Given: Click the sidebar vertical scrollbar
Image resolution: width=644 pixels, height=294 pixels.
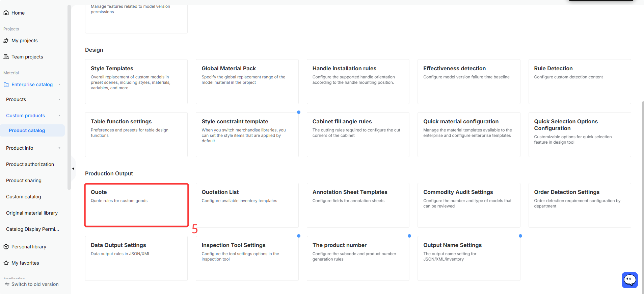Looking at the screenshot, I should (x=69, y=97).
